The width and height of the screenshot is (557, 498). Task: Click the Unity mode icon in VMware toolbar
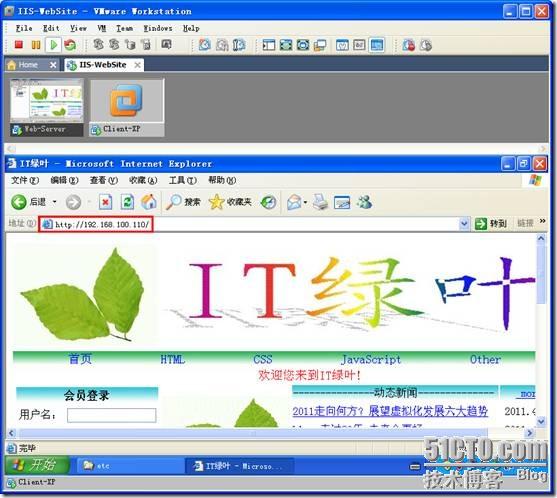pos(320,45)
